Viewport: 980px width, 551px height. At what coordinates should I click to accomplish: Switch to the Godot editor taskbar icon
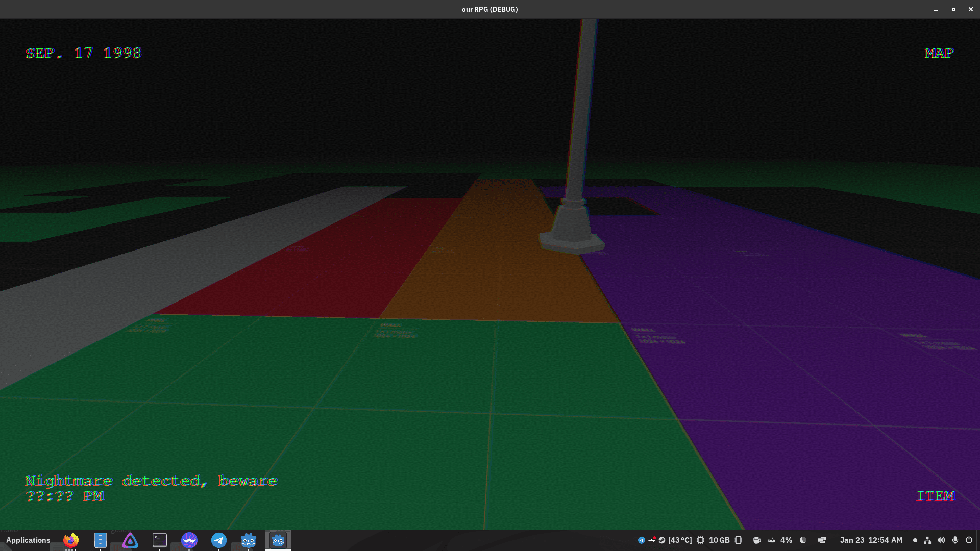point(249,540)
